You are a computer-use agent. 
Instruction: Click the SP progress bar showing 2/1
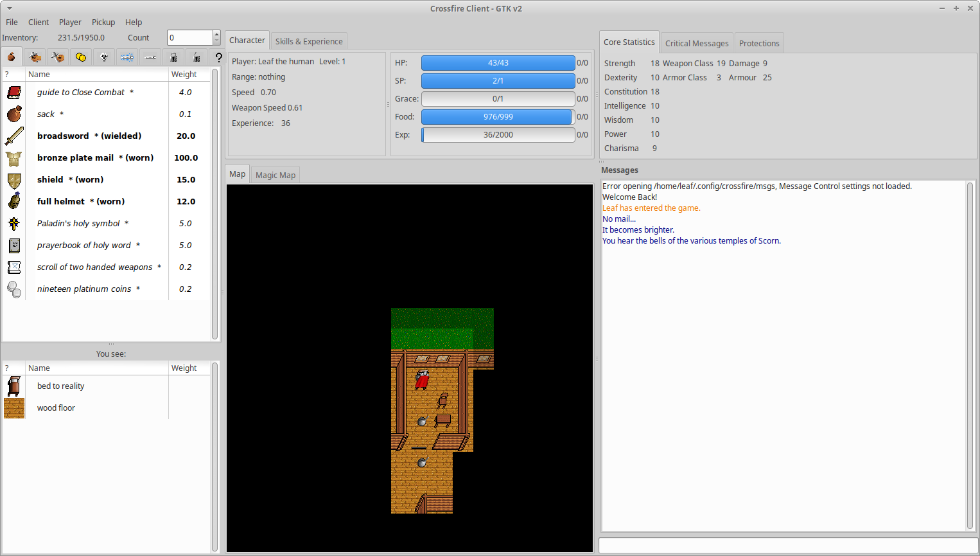pyautogui.click(x=498, y=81)
